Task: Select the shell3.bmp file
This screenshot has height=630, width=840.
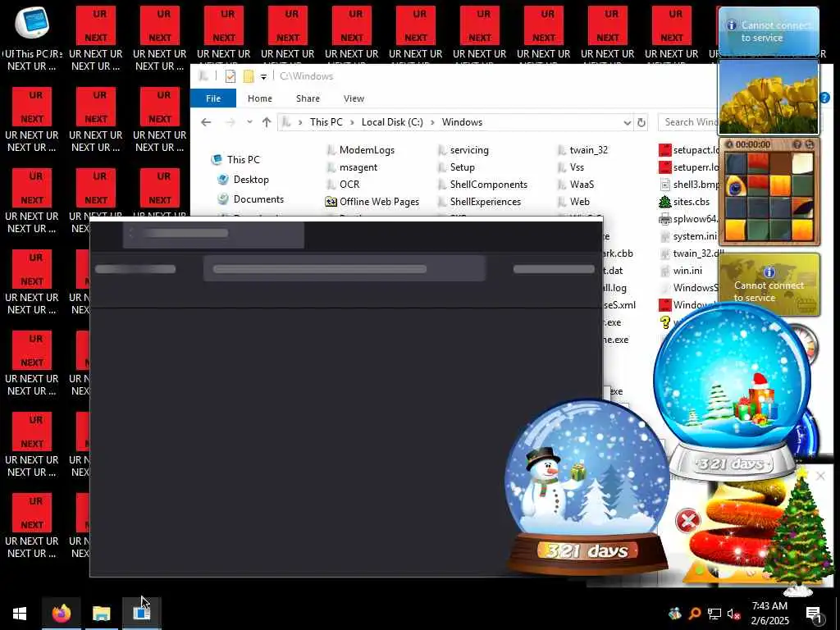Action: 688,185
